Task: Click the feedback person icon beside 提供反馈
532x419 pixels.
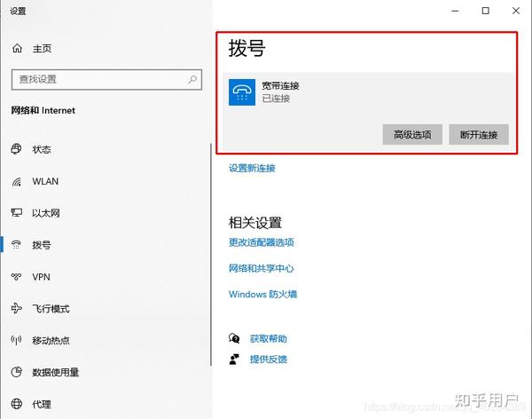Action: pyautogui.click(x=234, y=359)
